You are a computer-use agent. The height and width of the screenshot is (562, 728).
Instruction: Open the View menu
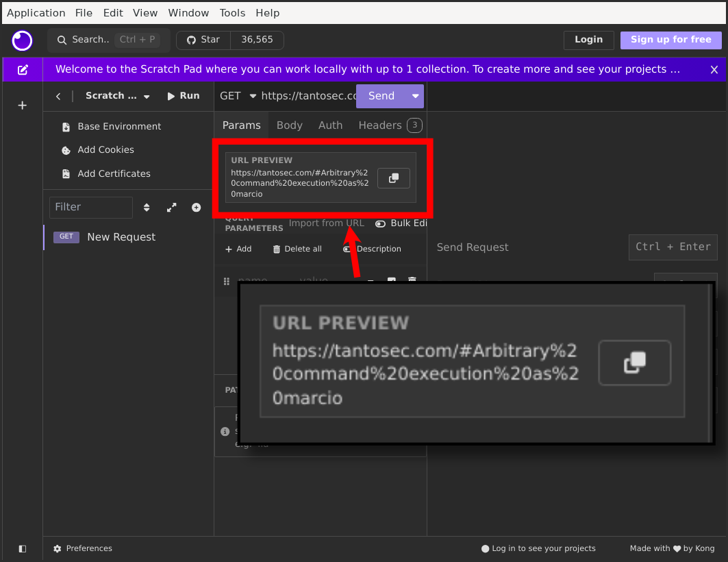tap(145, 13)
